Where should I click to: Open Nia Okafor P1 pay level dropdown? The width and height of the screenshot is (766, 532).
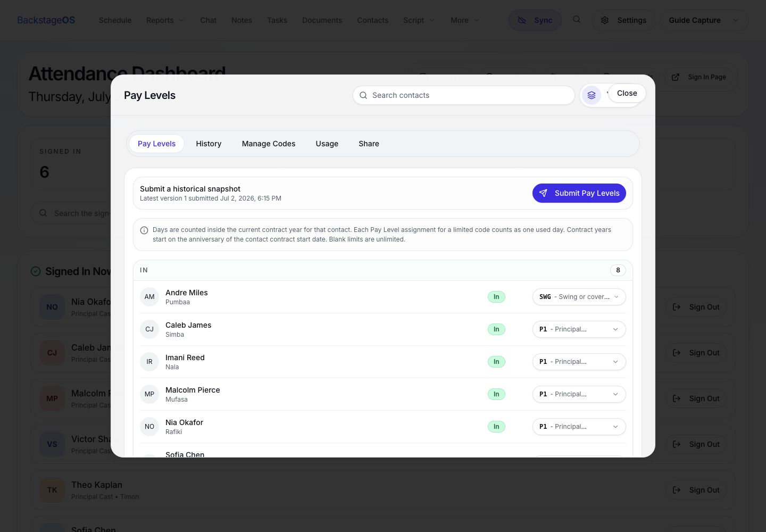click(x=579, y=427)
